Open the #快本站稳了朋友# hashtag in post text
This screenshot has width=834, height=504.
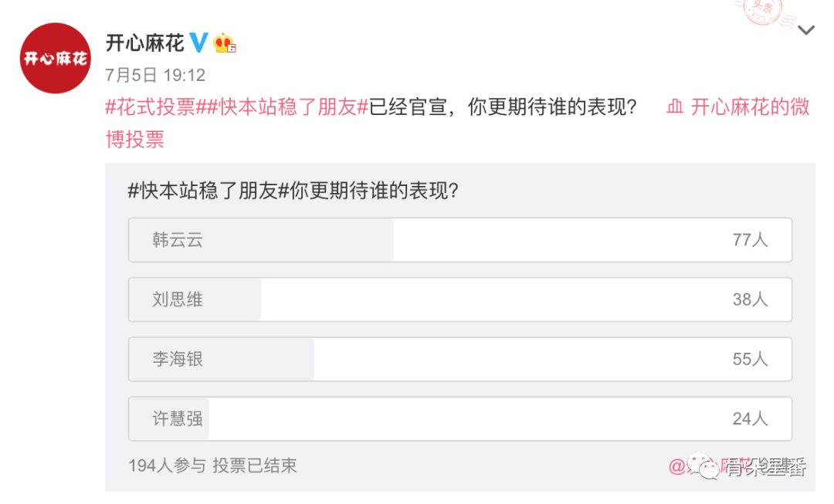tap(284, 107)
